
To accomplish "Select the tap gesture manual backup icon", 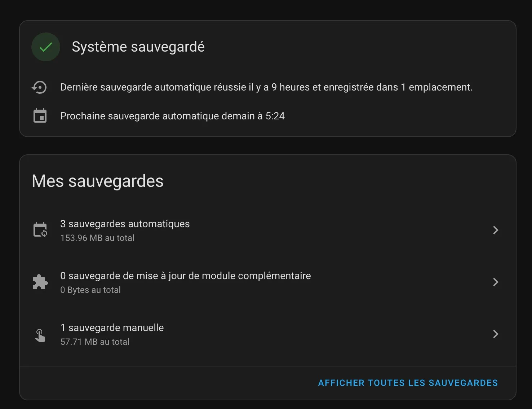I will (40, 335).
